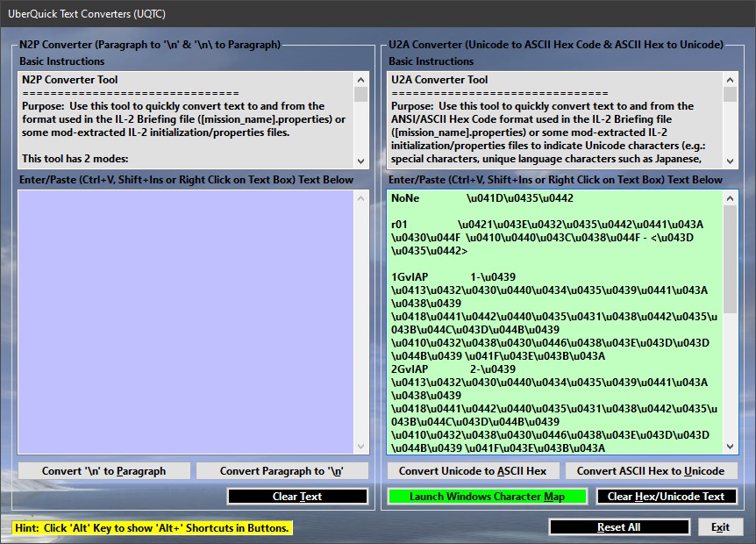Screen dimensions: 756x544
Task: Click N2P Converter group title
Action: coord(149,45)
